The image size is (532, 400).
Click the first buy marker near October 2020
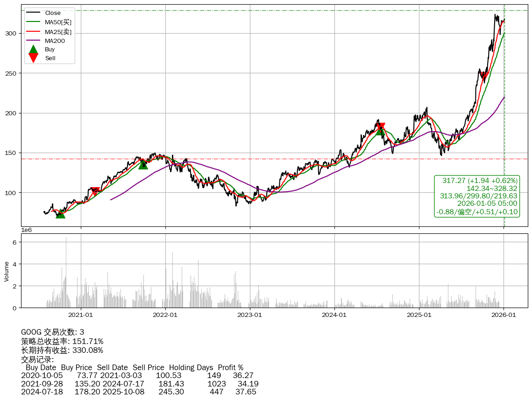coord(60,214)
